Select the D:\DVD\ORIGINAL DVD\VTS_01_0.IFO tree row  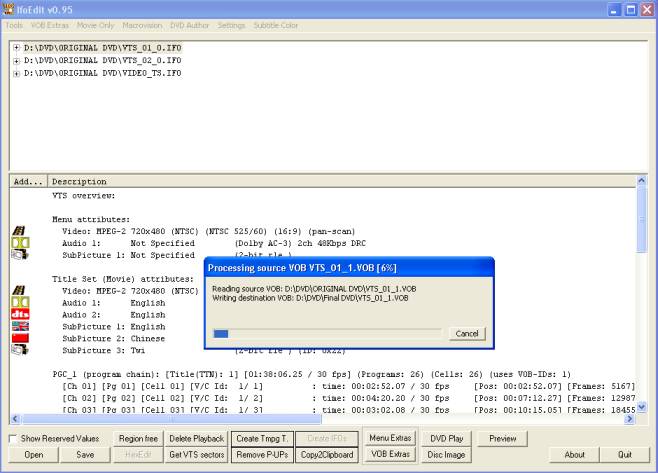point(102,48)
